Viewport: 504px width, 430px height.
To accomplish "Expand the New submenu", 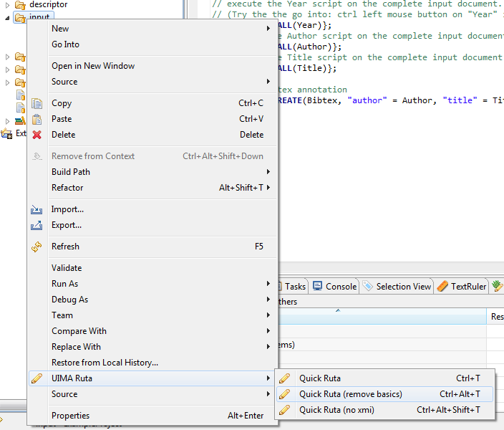I will coord(60,29).
